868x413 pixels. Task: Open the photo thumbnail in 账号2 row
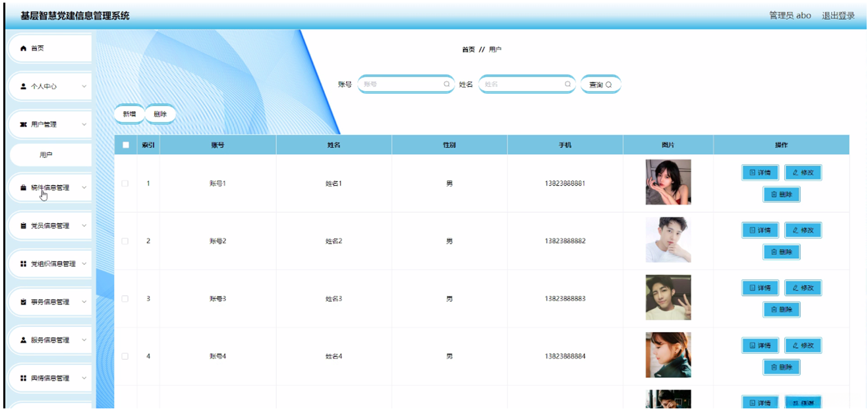[668, 240]
